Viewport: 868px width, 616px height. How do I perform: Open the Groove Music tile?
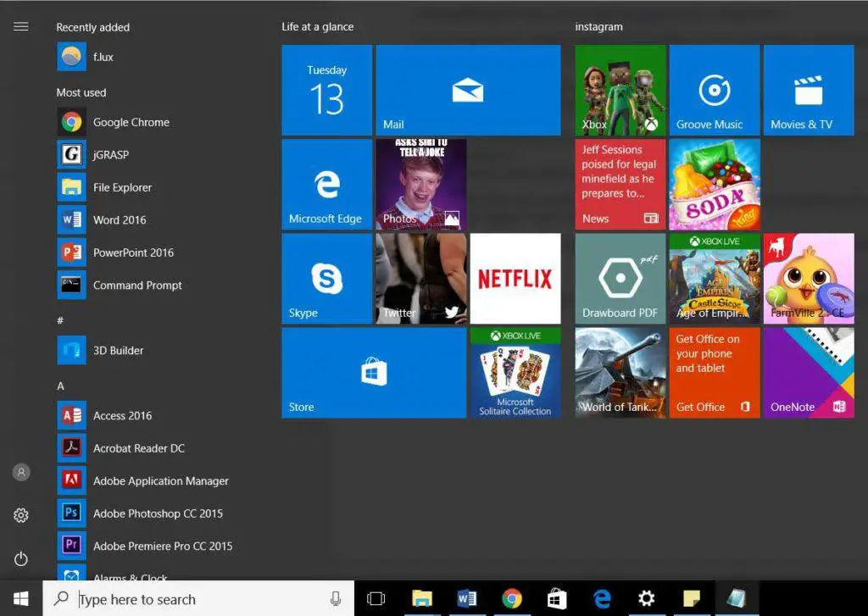715,90
